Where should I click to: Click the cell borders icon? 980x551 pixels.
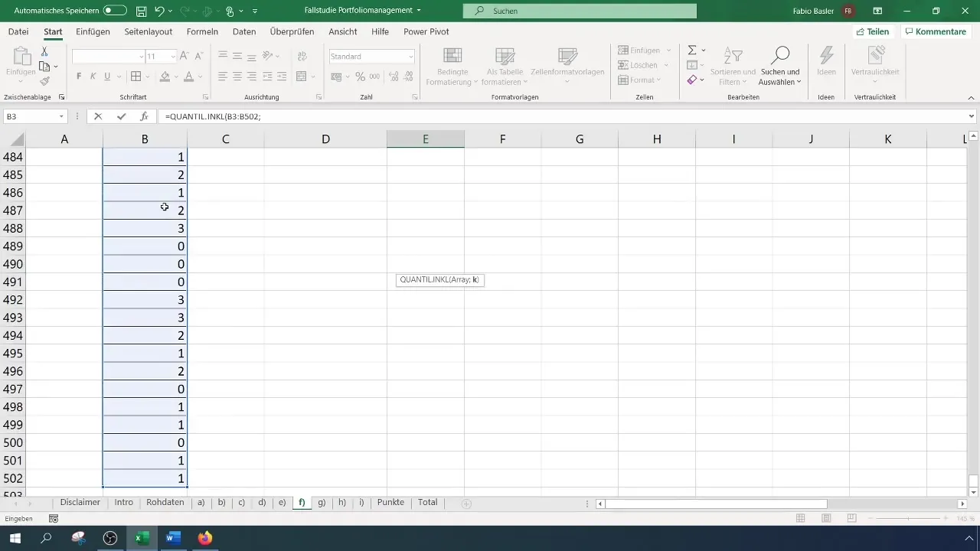pyautogui.click(x=136, y=77)
